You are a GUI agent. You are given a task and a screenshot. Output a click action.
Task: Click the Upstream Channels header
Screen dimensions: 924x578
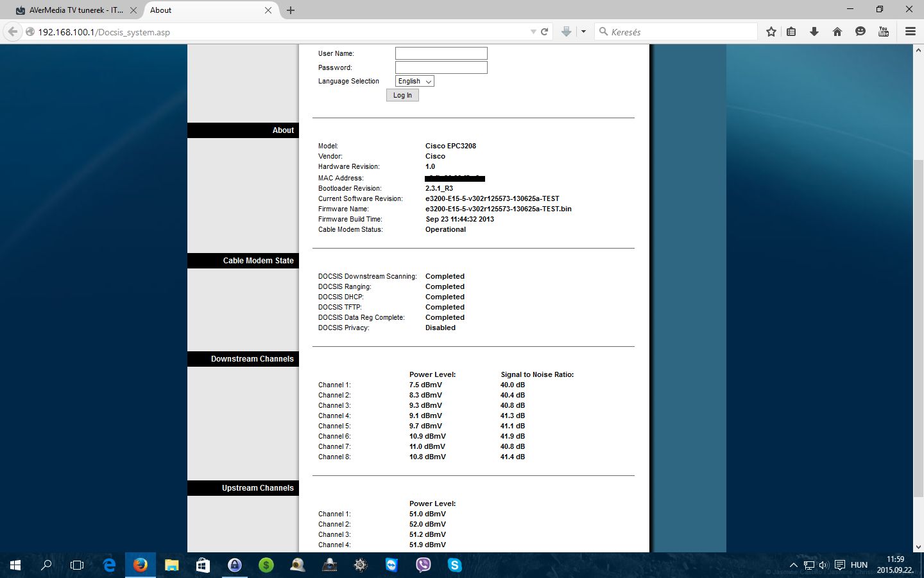pyautogui.click(x=243, y=488)
